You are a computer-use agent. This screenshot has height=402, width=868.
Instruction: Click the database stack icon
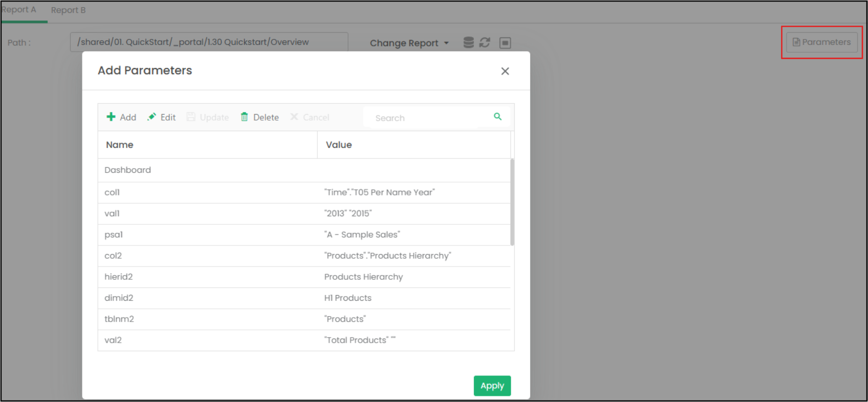[x=468, y=42]
